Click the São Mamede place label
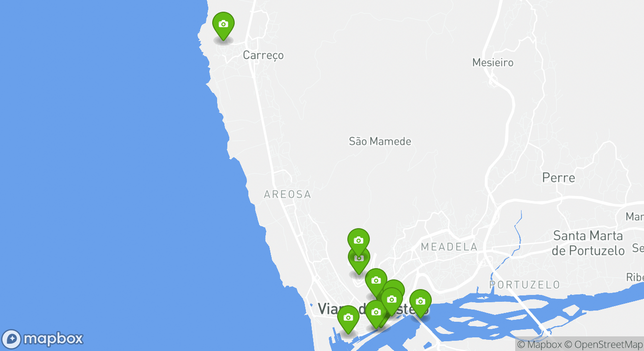Screen dimensions: 644x351 [380, 141]
